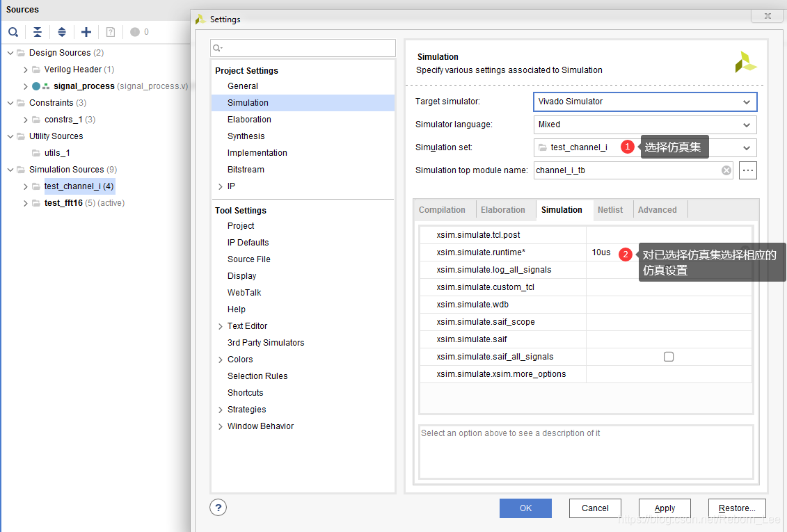The height and width of the screenshot is (532, 787).
Task: Switch to the Netlist tab
Action: [x=610, y=209]
